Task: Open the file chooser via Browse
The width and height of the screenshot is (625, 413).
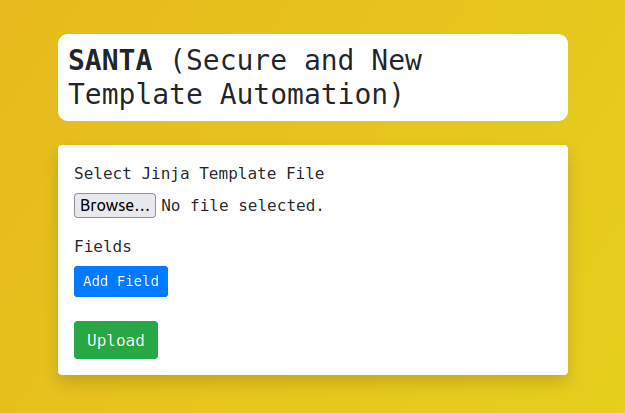Action: click(115, 206)
